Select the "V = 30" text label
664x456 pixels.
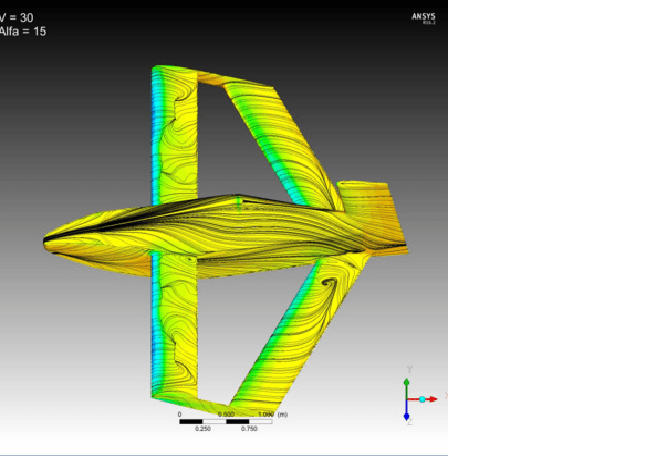pos(19,17)
